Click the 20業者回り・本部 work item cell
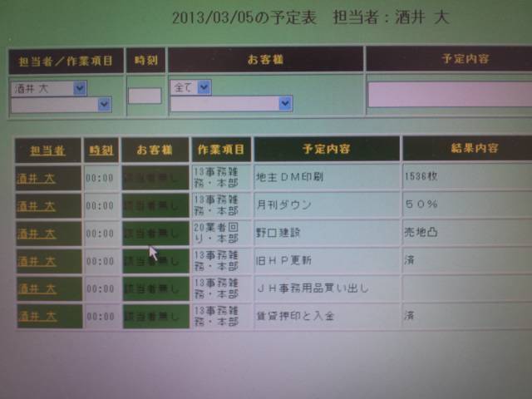The image size is (532, 399). point(222,233)
